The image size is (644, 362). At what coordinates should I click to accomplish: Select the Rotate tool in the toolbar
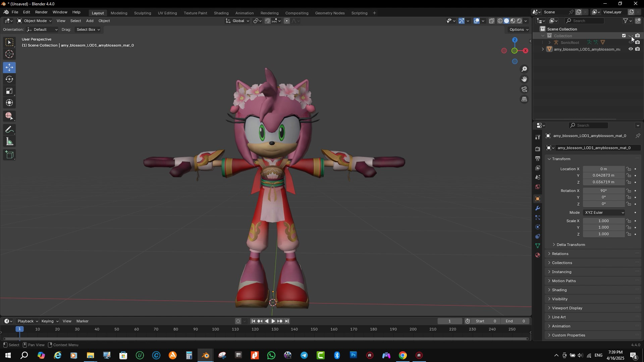click(x=9, y=79)
